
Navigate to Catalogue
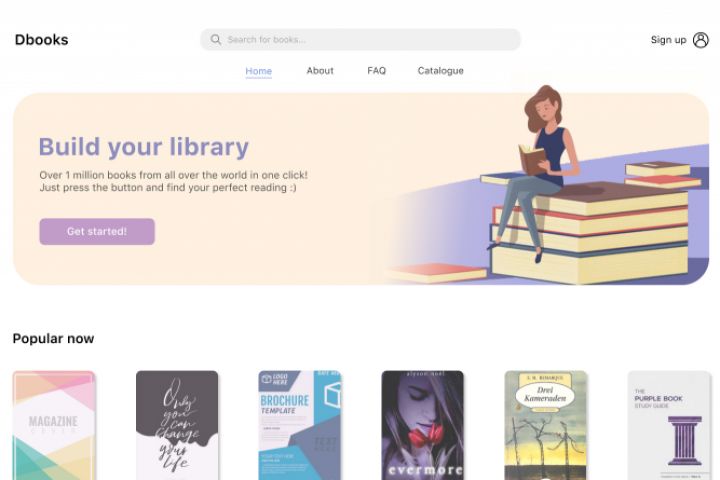(x=440, y=71)
